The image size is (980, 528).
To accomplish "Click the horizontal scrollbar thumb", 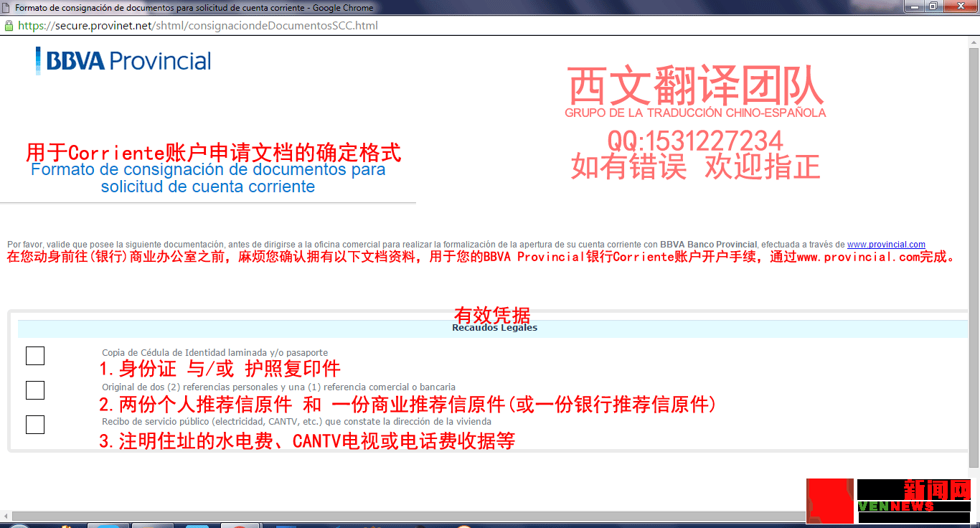I will (409, 516).
